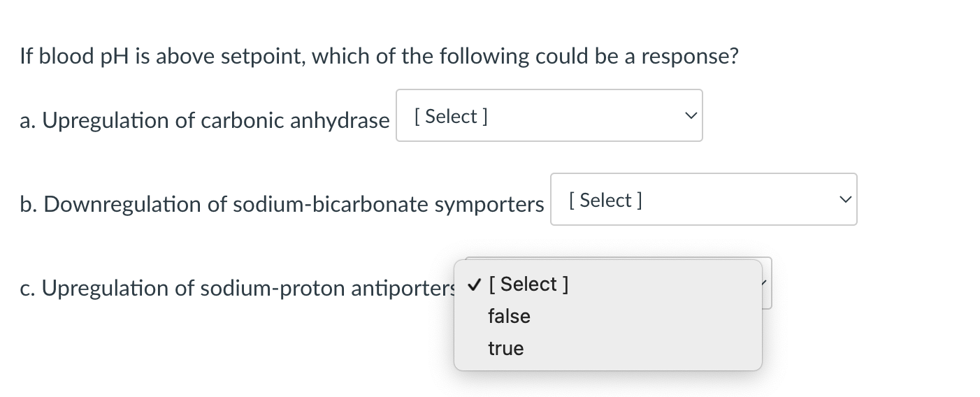
Task: Click the word "response?" ending the question
Action: (689, 56)
